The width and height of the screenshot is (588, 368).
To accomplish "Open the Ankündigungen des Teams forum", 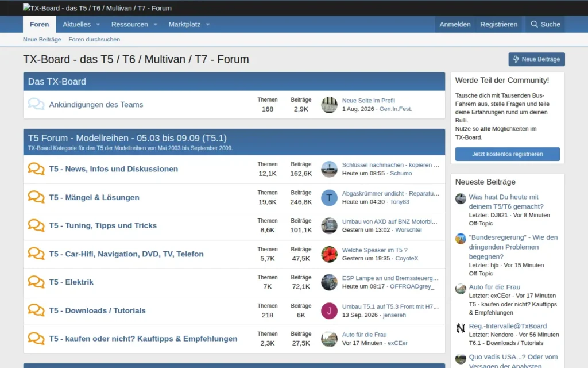I will pos(96,105).
